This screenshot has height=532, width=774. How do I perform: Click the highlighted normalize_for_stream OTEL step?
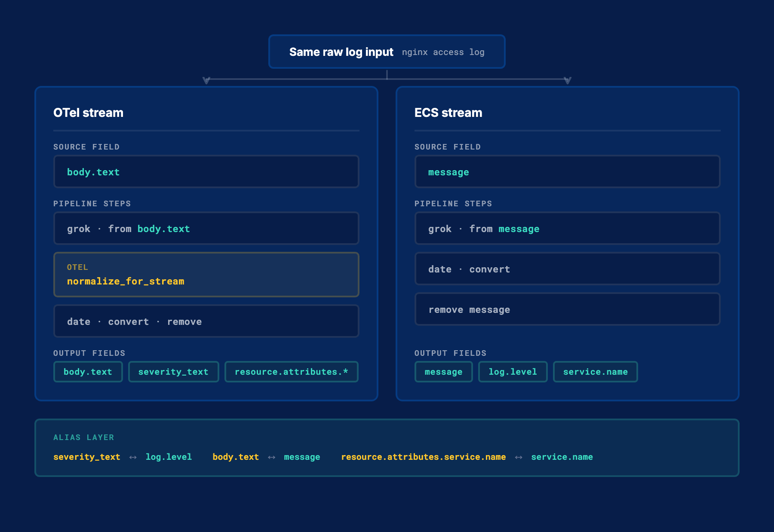click(206, 275)
